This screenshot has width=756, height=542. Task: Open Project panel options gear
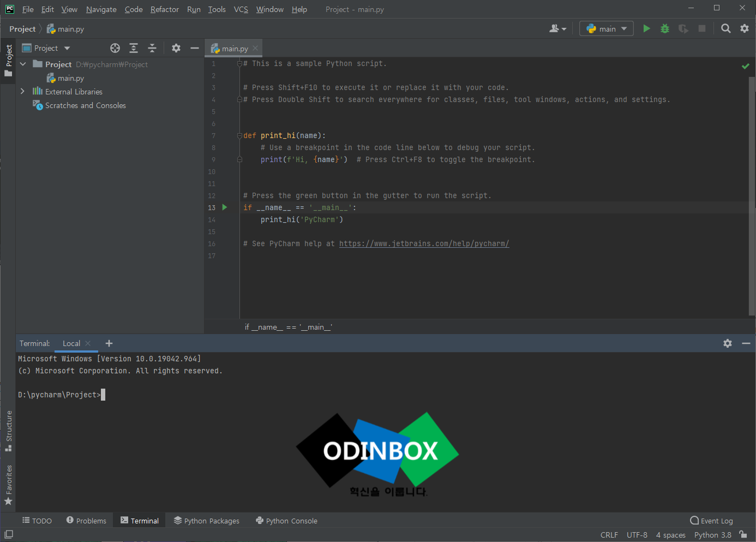(x=176, y=48)
